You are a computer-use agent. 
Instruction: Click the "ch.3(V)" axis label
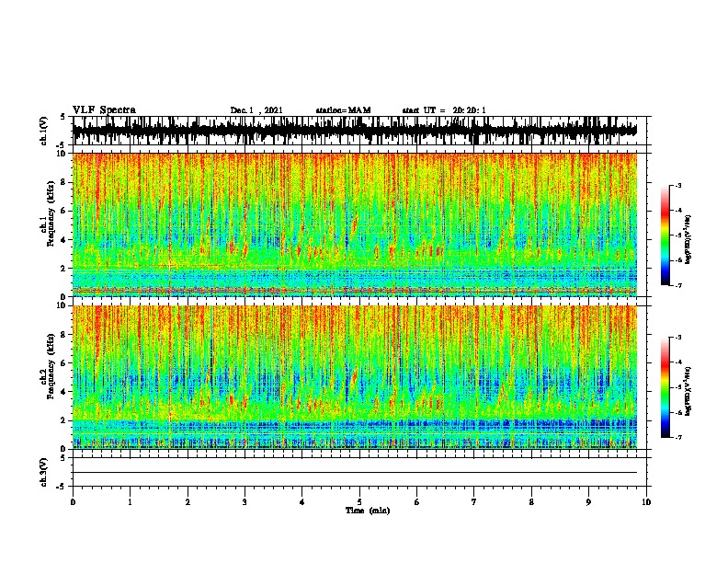pyautogui.click(x=43, y=472)
